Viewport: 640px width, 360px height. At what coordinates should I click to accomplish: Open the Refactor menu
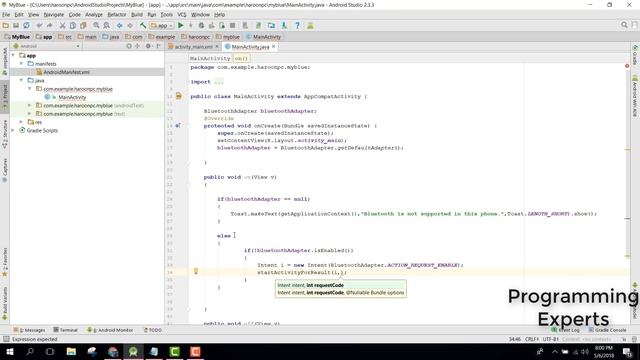tap(117, 15)
